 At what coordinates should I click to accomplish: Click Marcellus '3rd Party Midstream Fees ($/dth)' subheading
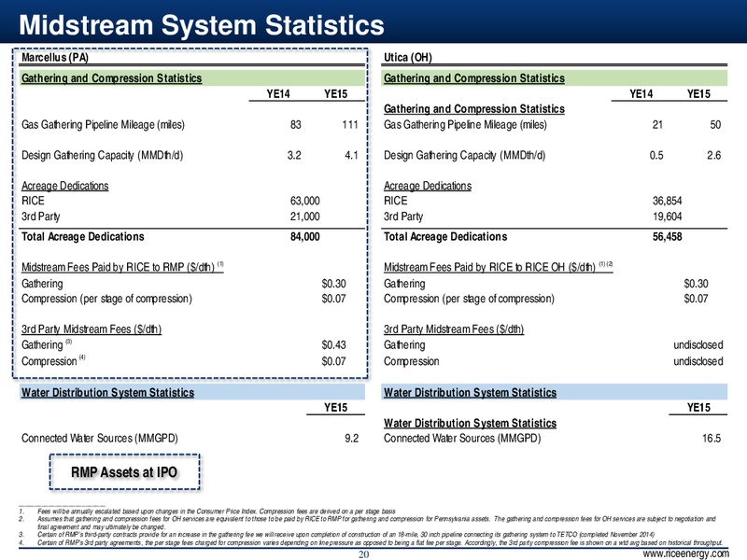coord(92,329)
